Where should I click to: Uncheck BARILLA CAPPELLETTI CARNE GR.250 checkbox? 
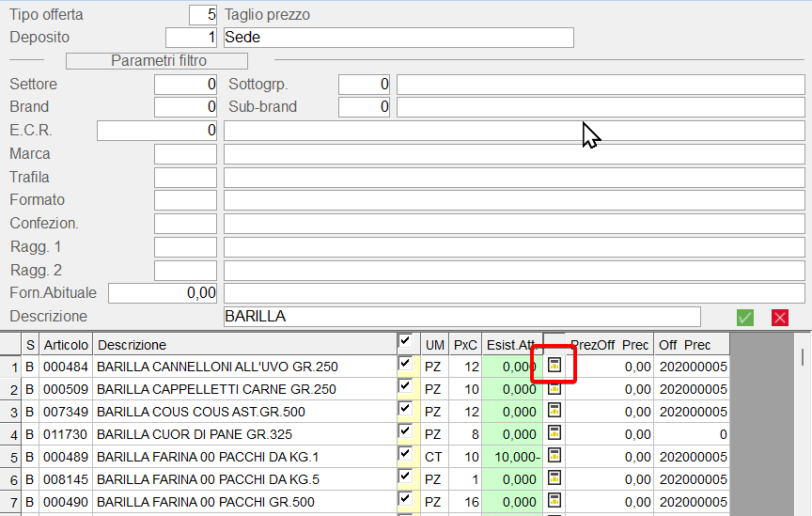(x=405, y=386)
